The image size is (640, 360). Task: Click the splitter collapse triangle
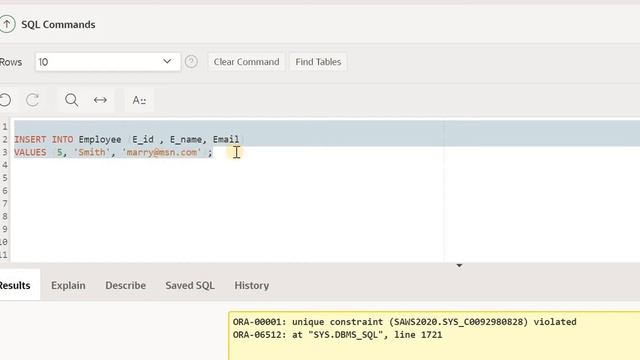[x=459, y=266]
